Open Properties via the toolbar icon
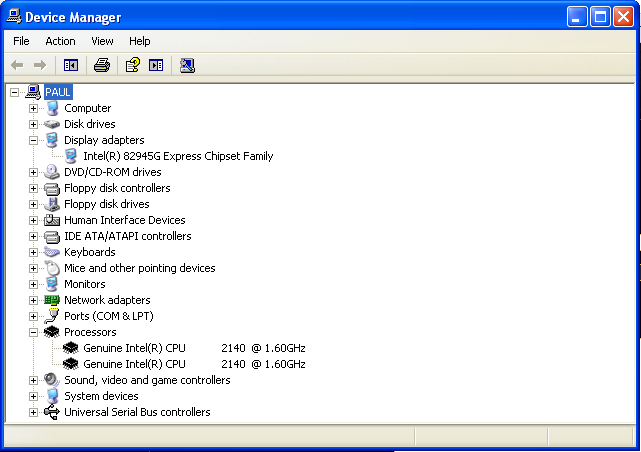 [x=132, y=65]
